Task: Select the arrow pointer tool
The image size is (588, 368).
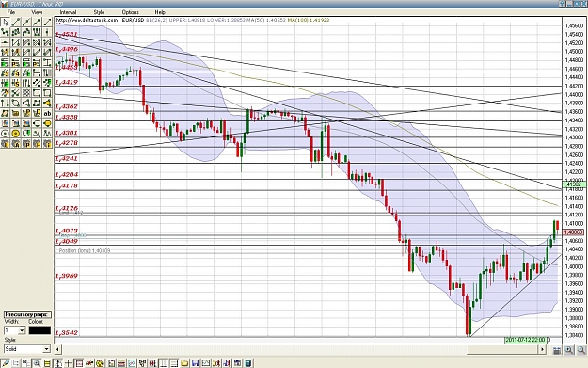Action: tap(5, 23)
